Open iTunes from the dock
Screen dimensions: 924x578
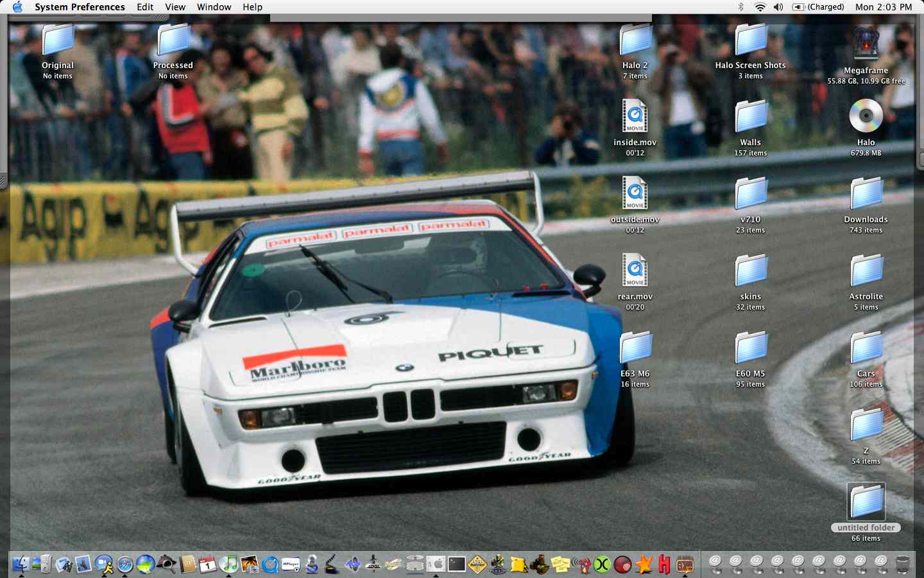tap(228, 565)
